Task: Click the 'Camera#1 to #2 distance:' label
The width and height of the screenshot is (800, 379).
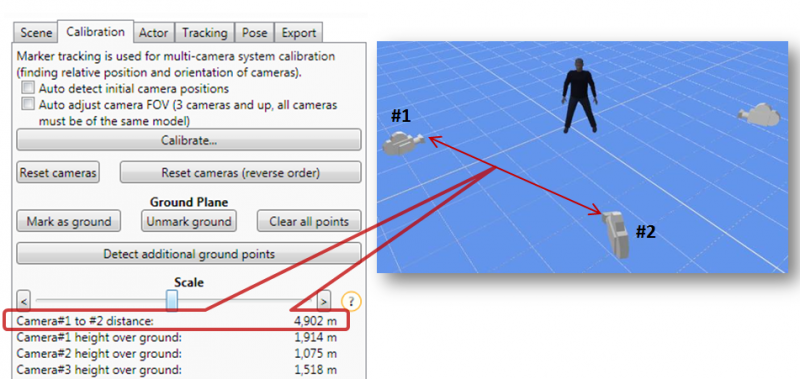Action: coord(85,321)
